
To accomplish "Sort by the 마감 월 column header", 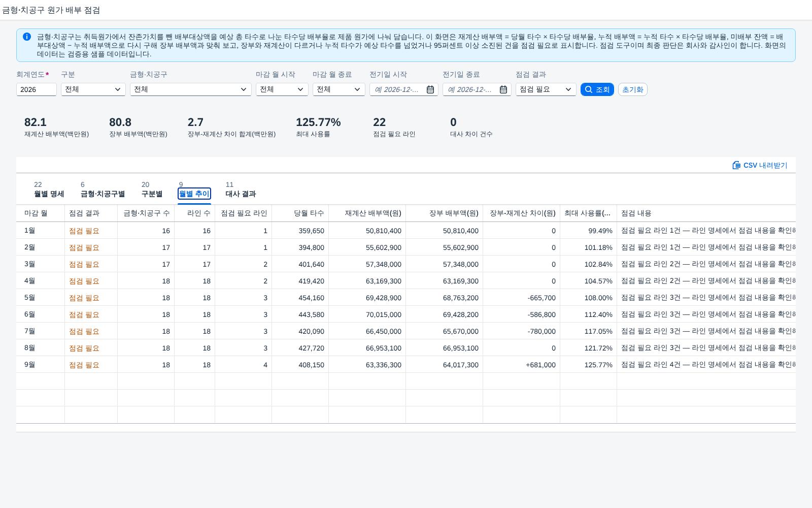I will tap(41, 213).
